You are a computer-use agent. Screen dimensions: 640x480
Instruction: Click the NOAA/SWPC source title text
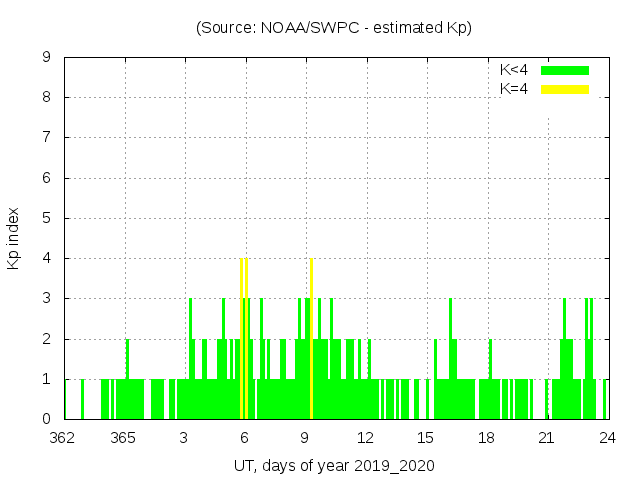pos(334,28)
